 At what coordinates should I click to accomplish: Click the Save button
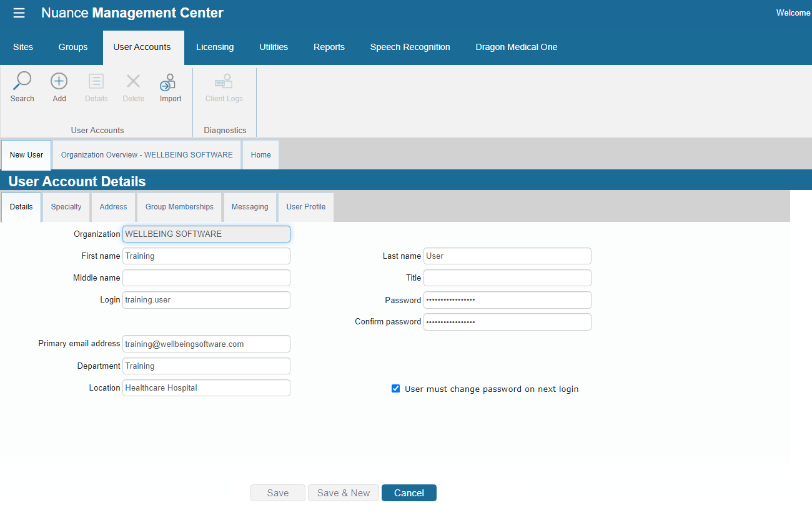pos(278,493)
